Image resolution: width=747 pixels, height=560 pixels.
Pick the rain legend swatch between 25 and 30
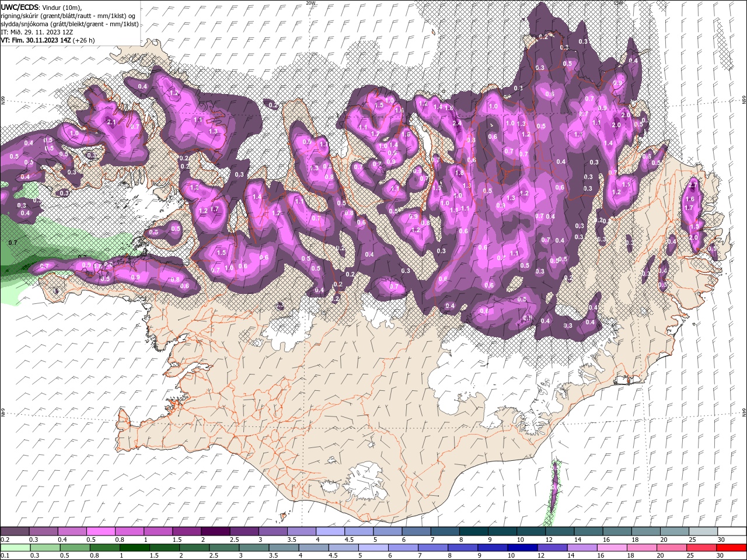(701, 548)
